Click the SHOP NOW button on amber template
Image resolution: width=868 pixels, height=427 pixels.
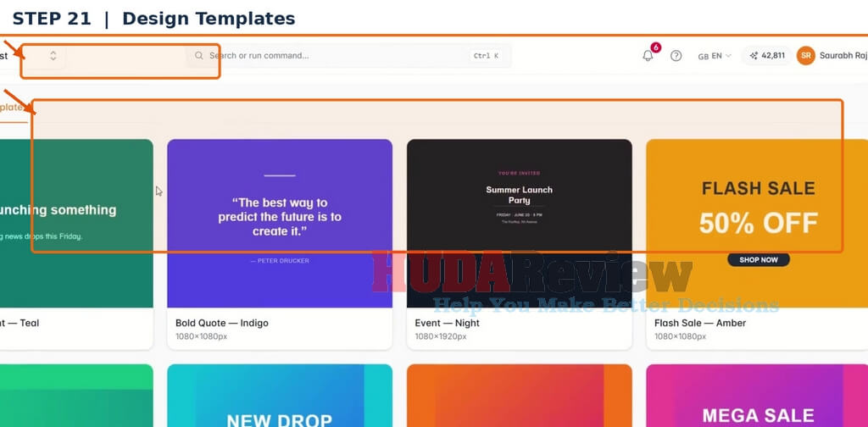click(x=759, y=259)
